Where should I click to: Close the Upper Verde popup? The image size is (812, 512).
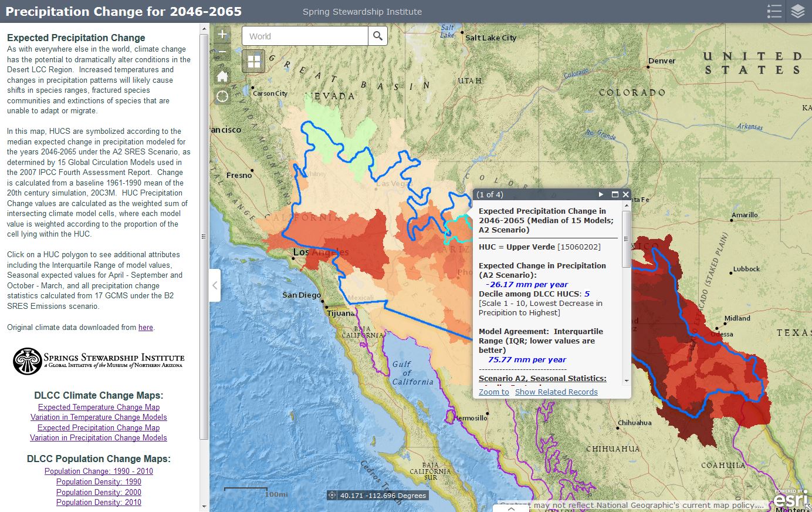click(625, 194)
